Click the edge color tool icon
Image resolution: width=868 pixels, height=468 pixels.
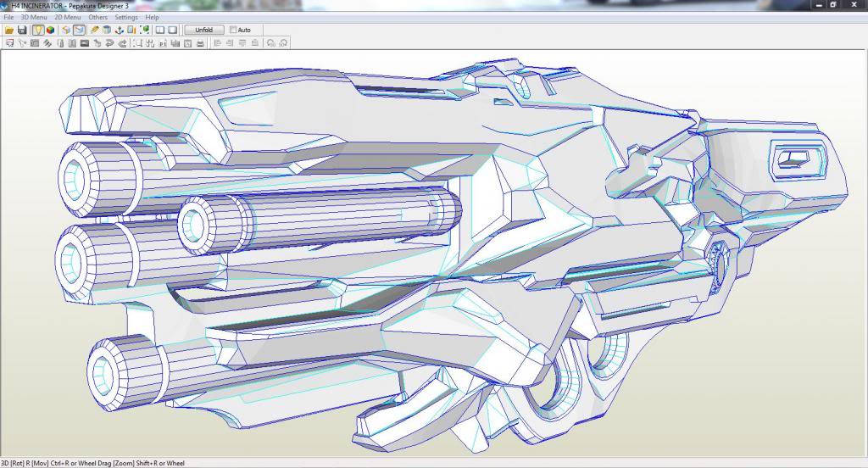click(60, 43)
